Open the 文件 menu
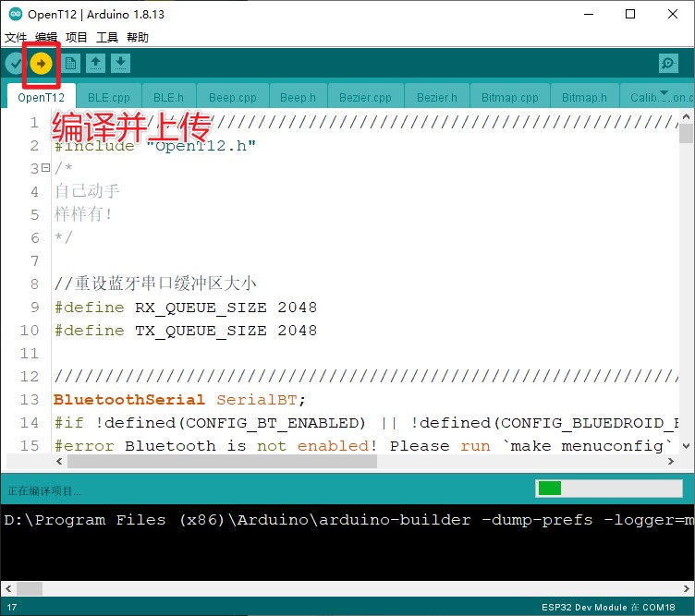The height and width of the screenshot is (616, 695). coord(16,37)
